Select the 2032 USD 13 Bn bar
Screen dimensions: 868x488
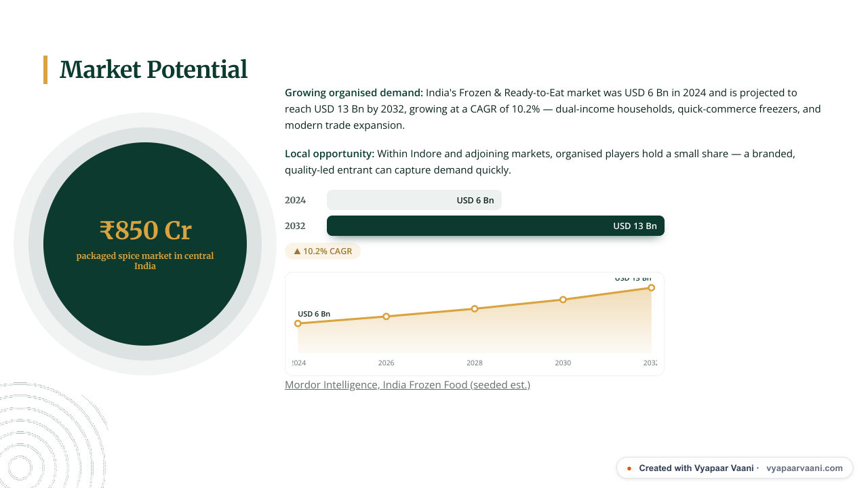click(x=495, y=226)
